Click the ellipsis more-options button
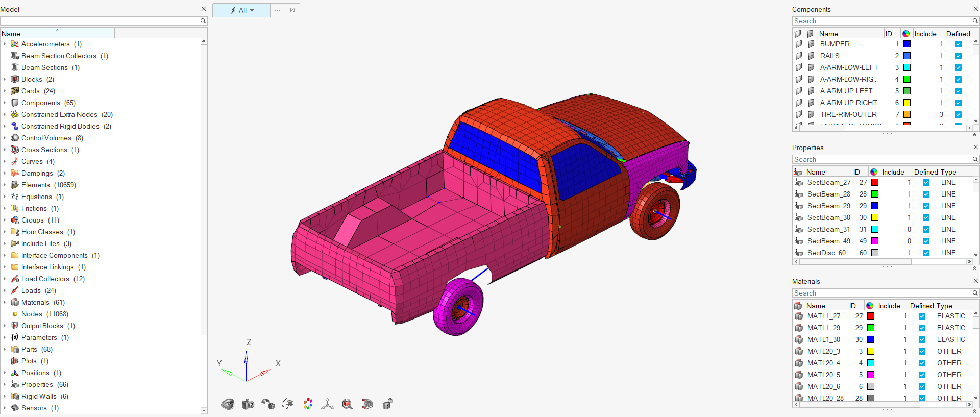This screenshot has width=980, height=417. 278,10
